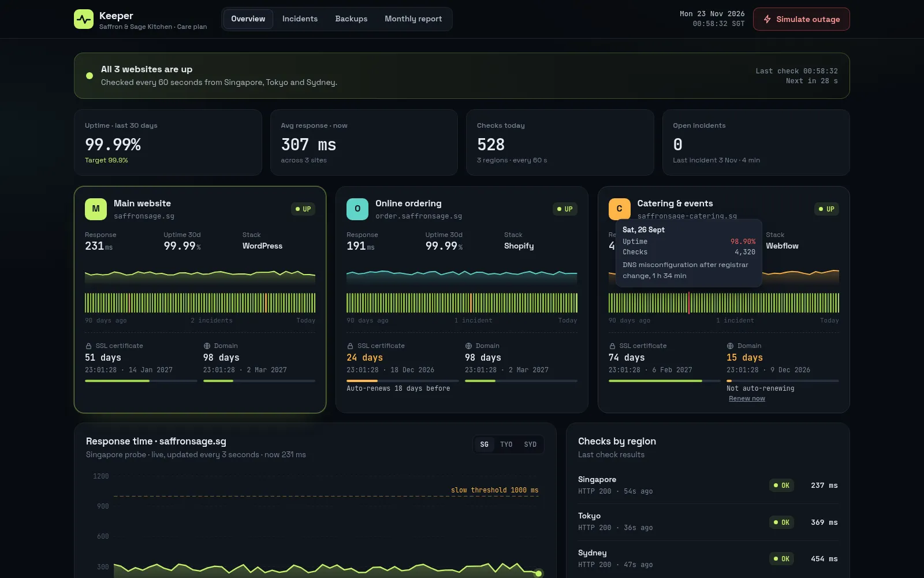924x578 pixels.
Task: Click the Main website SSL expiry progress bar
Action: (x=141, y=381)
